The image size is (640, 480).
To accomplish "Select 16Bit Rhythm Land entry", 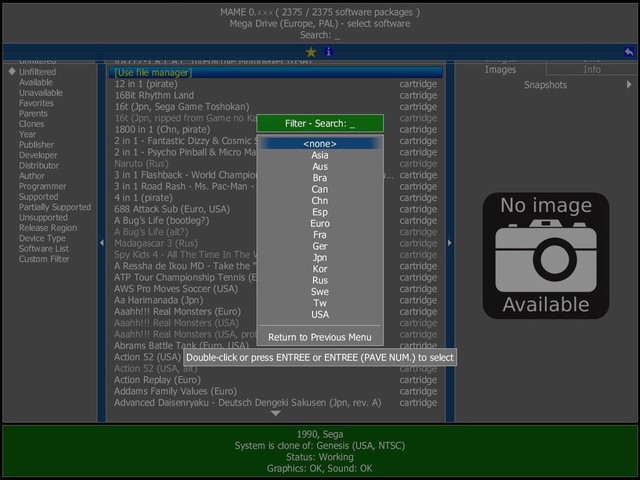I will [276, 96].
